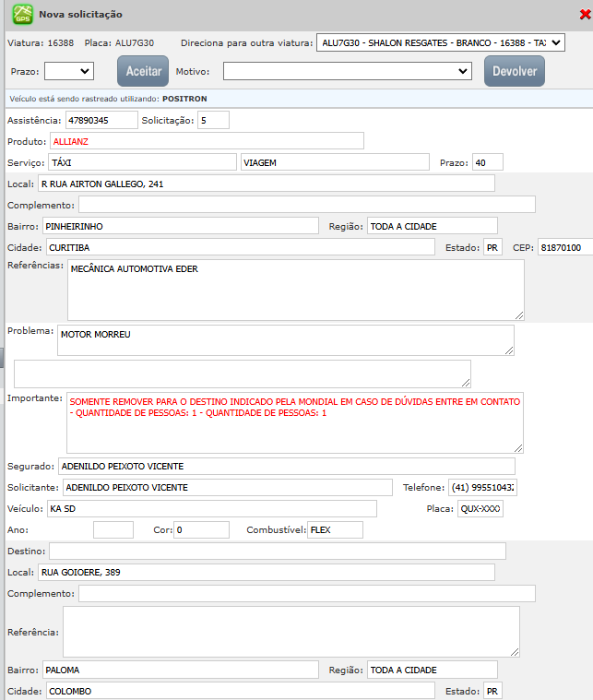Click the Cidade field showing COLOMBO
Viewport: 593px width, 700px height.
[240, 691]
